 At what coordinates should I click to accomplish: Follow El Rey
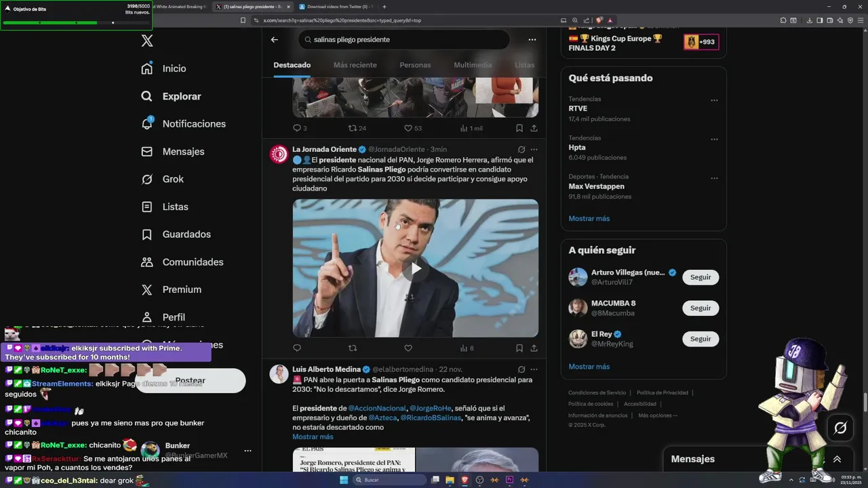[701, 339]
